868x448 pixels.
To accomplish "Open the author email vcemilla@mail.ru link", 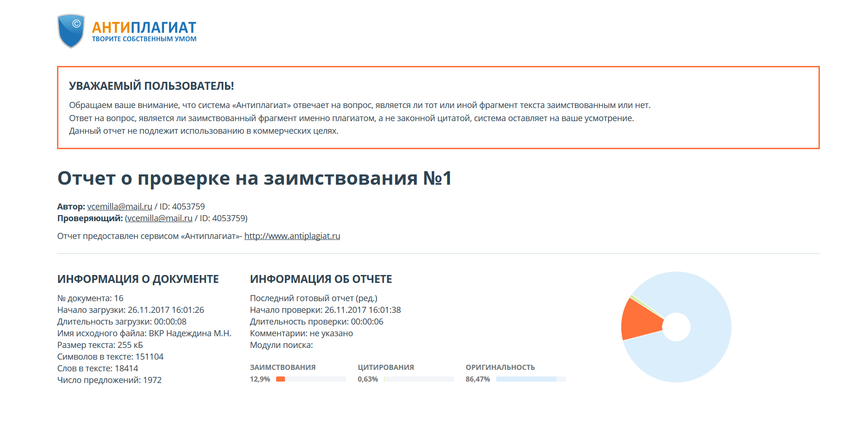I will click(120, 207).
